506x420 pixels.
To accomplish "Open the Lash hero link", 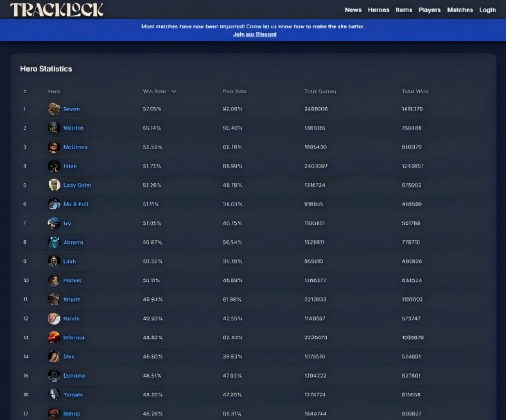I will (69, 261).
